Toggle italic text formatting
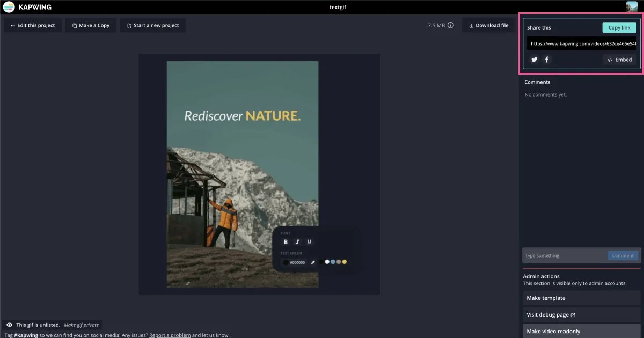 297,241
